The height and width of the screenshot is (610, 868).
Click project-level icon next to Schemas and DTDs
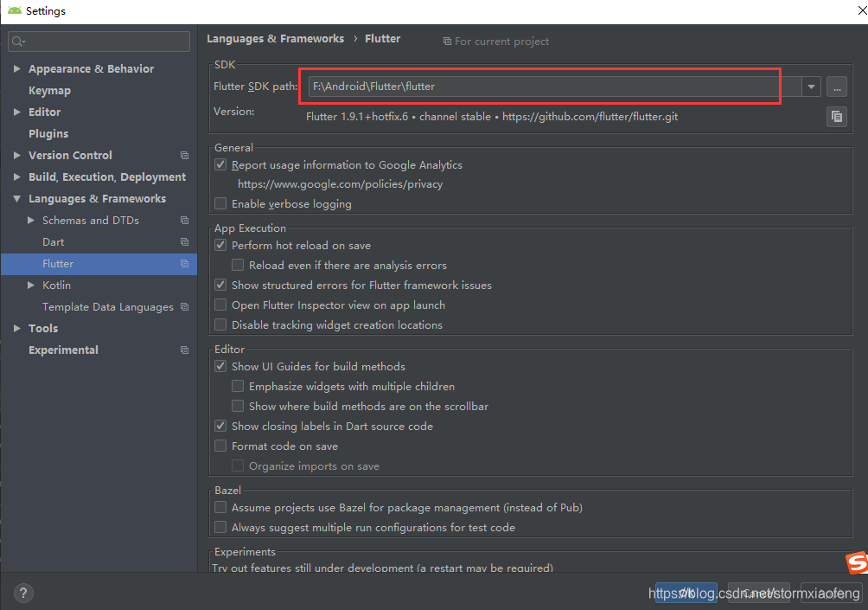184,221
